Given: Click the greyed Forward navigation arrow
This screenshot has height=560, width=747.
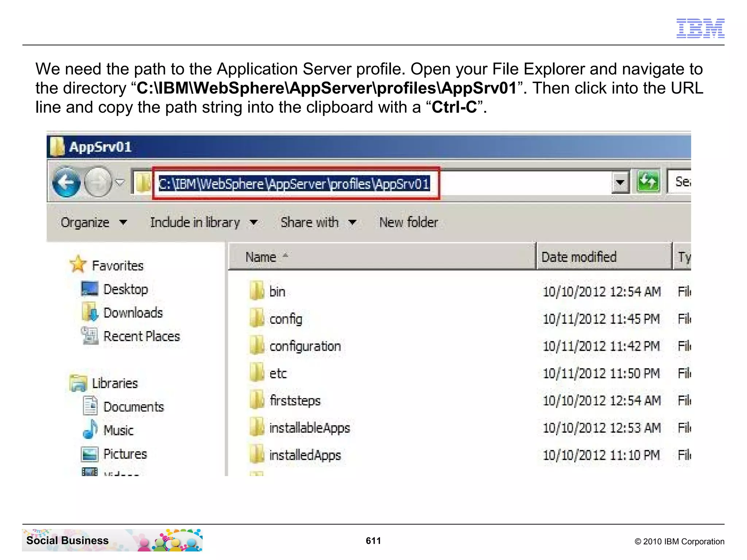Looking at the screenshot, I should pos(98,182).
